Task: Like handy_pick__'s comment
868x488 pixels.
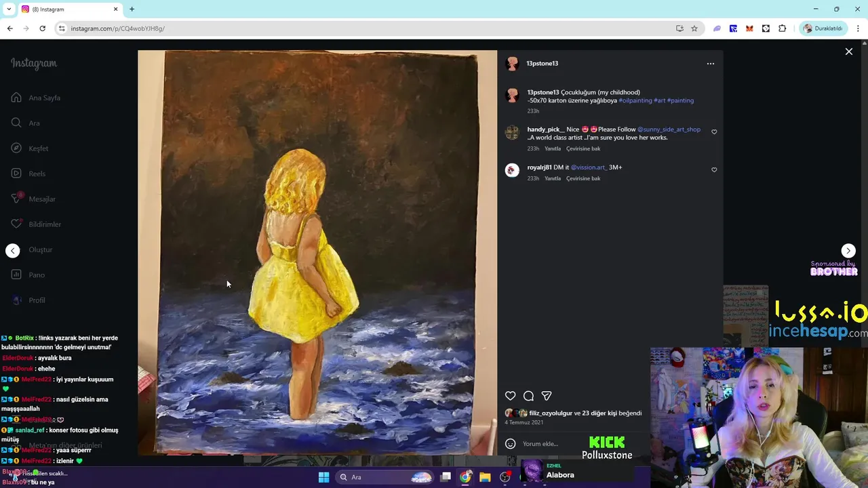Action: point(714,132)
